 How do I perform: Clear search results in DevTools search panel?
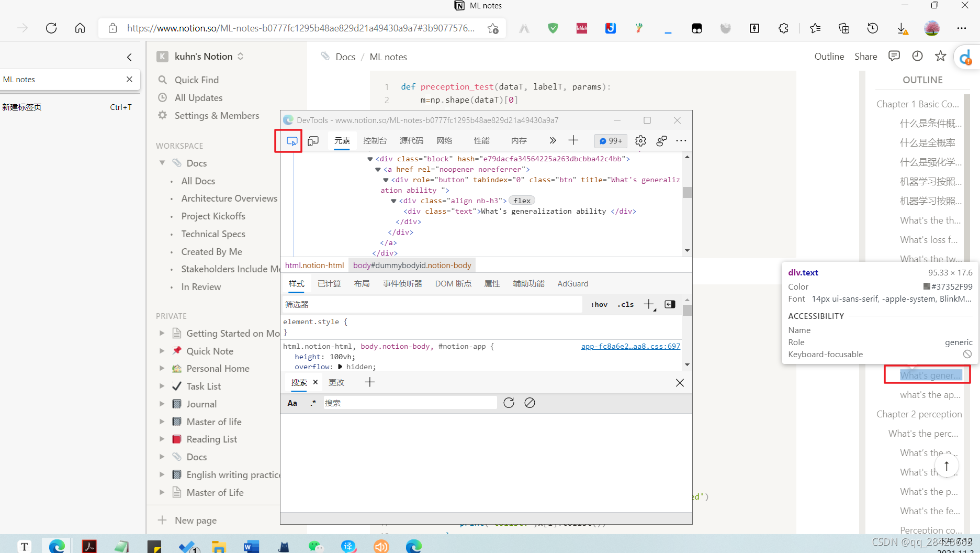click(x=530, y=403)
